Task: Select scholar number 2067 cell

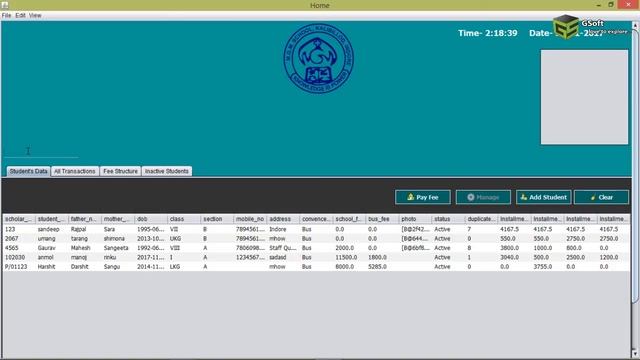Action: (x=19, y=239)
